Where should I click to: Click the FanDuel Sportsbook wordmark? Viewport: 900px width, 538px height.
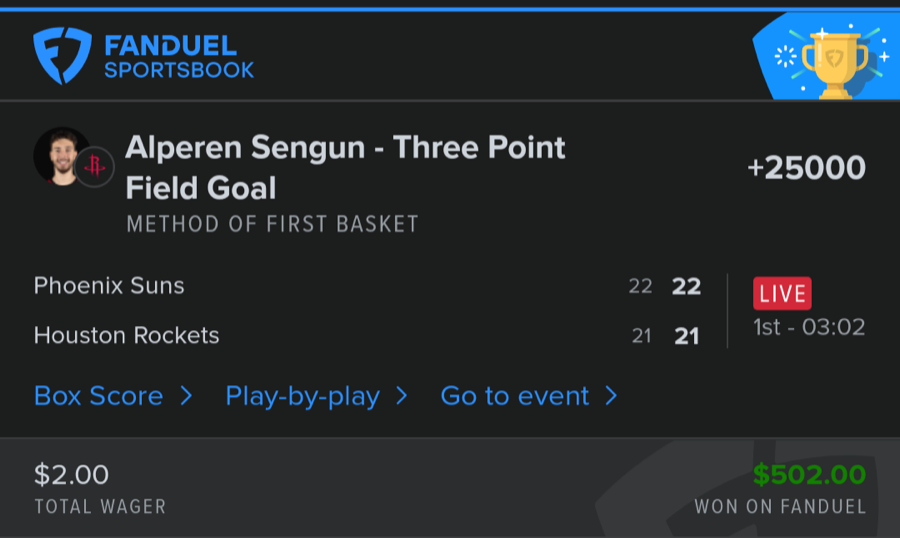point(179,57)
